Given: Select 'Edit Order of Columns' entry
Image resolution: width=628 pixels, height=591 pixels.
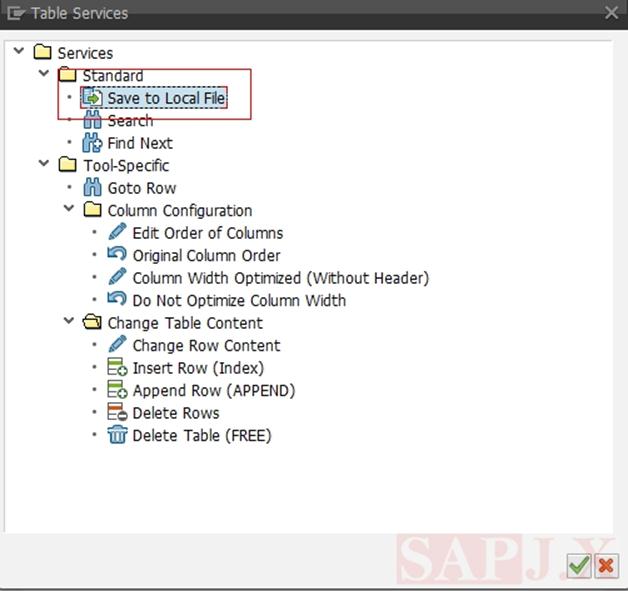Looking at the screenshot, I should point(208,233).
